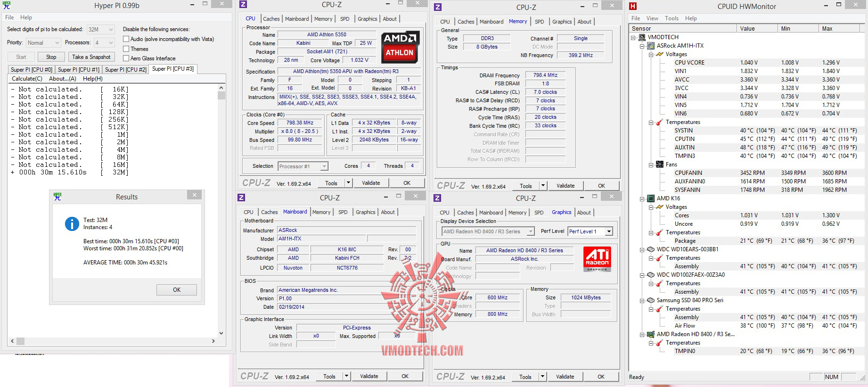
Task: Click the scroll-right arrow of the Hyper PI log
Action: click(213, 341)
